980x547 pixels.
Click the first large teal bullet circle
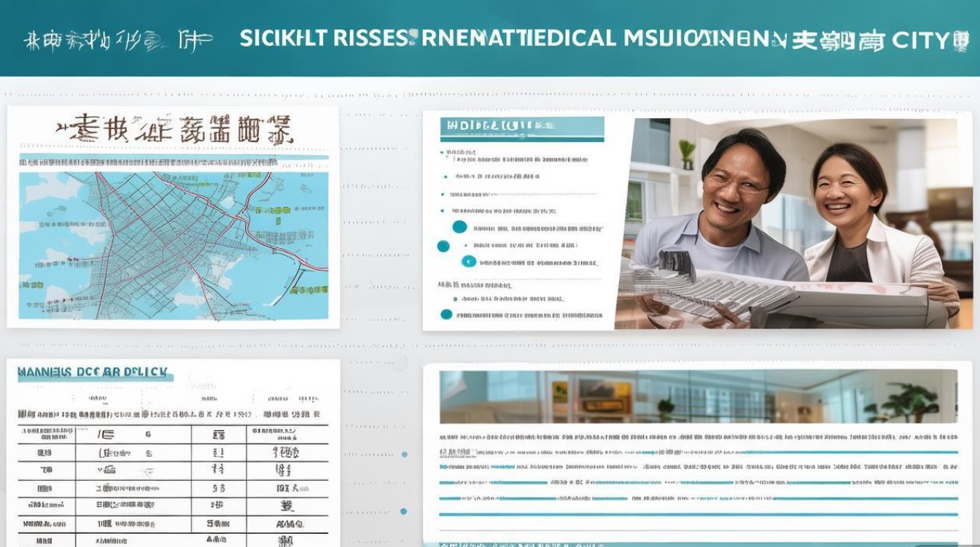pos(459,227)
